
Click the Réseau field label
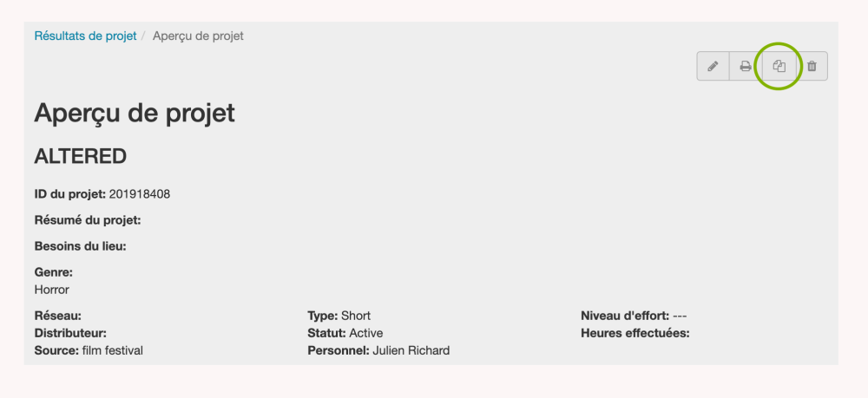(57, 316)
